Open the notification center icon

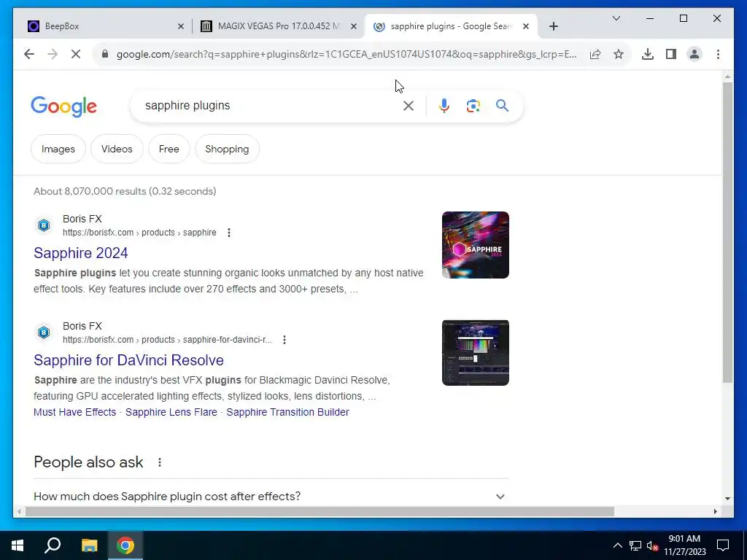click(723, 545)
